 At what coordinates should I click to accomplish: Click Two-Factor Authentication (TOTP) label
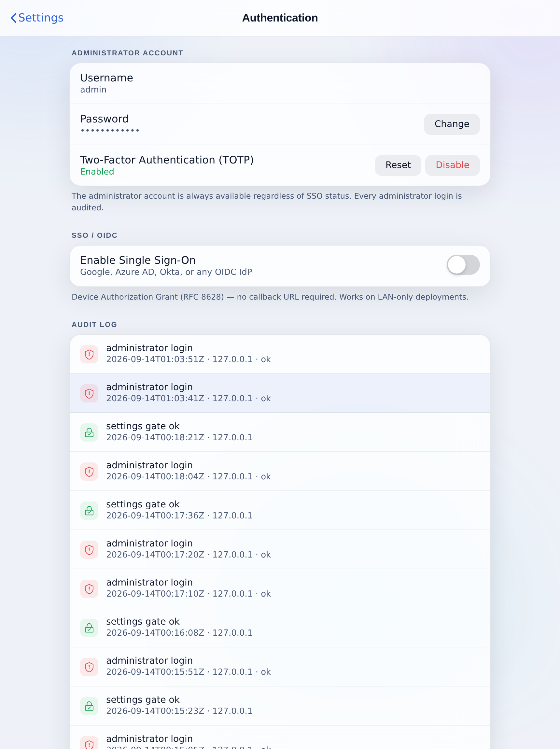tap(167, 160)
